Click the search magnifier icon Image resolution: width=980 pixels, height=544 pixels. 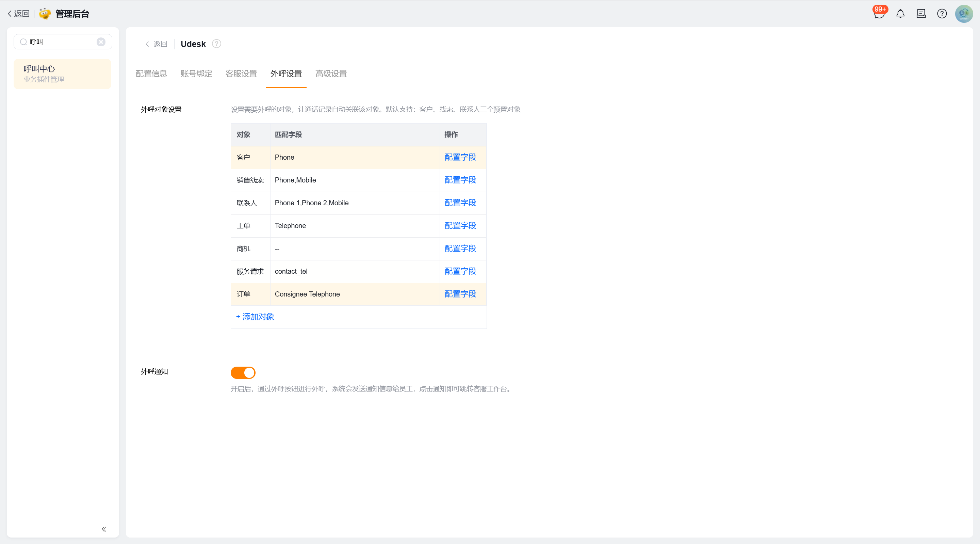tap(23, 42)
